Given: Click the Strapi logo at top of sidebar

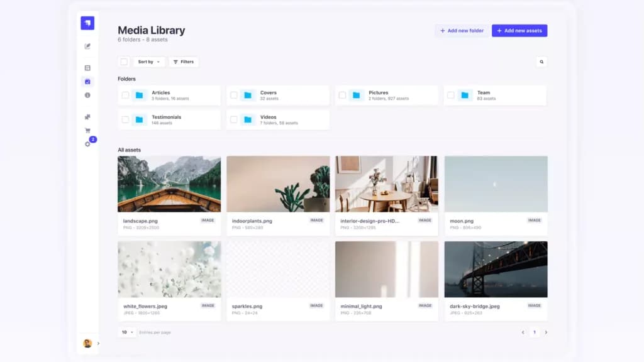Looking at the screenshot, I should tap(87, 23).
